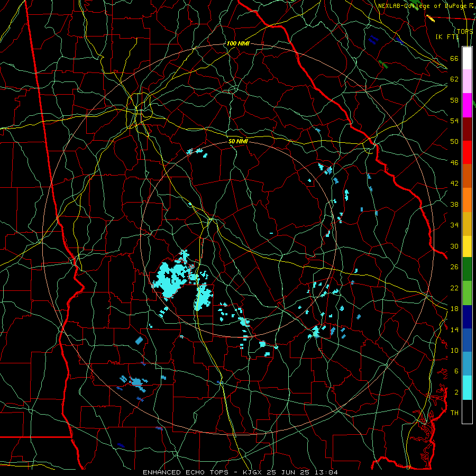
Task: Select the '2' legend value
Action: (x=456, y=392)
